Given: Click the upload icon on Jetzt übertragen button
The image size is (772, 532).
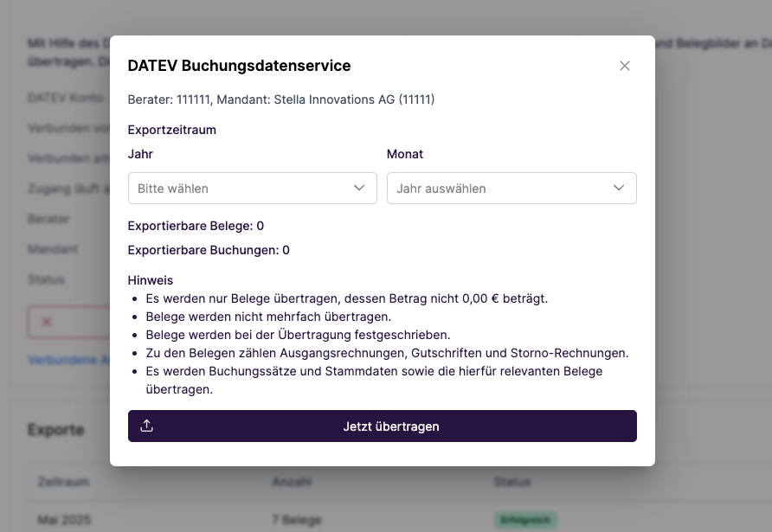Looking at the screenshot, I should point(146,426).
